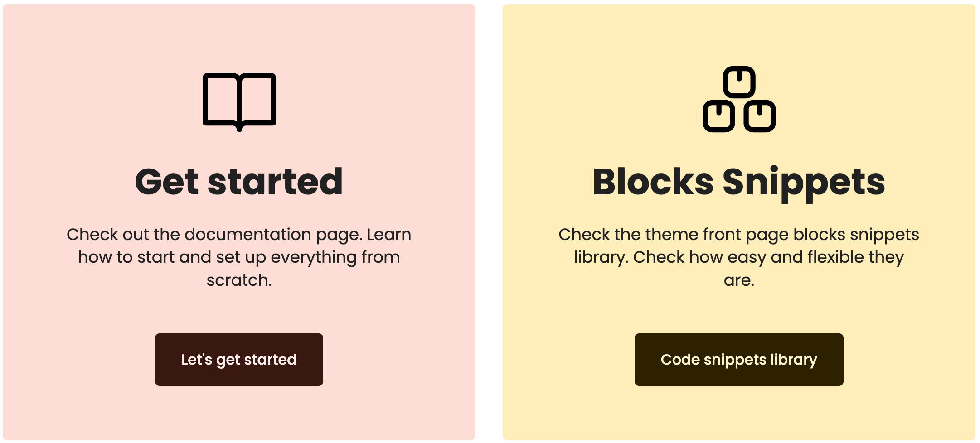This screenshot has width=980, height=443.
Task: Click the word "are." under Blocks Snippets
Action: point(739,280)
